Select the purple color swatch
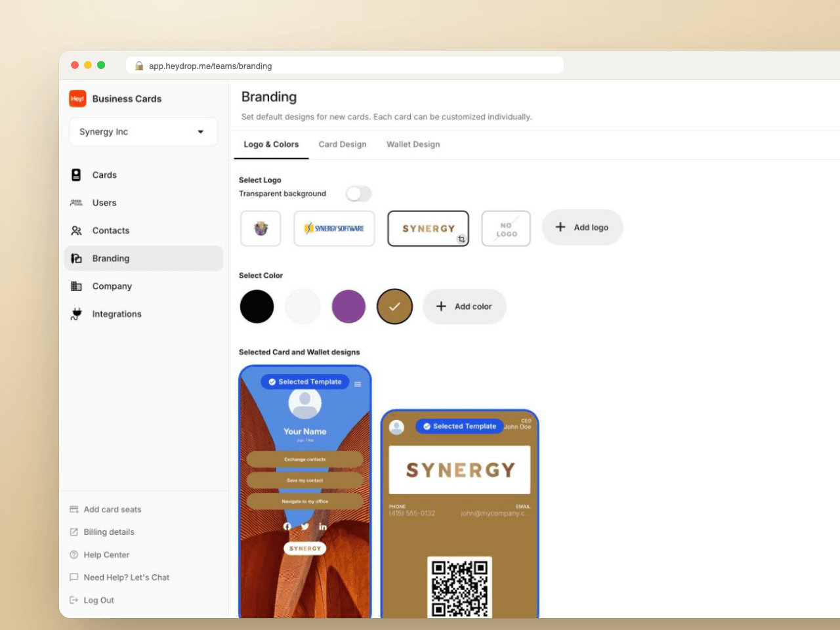 pyautogui.click(x=348, y=306)
